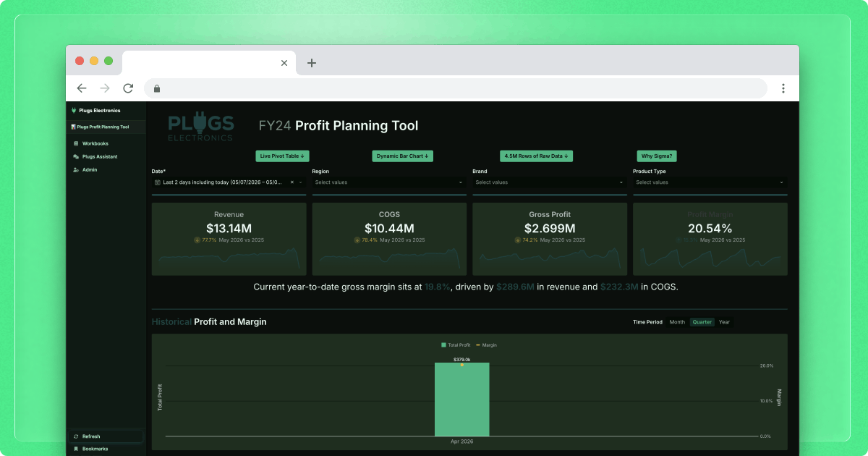Viewport: 868px width, 456px height.
Task: Reload the page with browser reload icon
Action: point(128,88)
